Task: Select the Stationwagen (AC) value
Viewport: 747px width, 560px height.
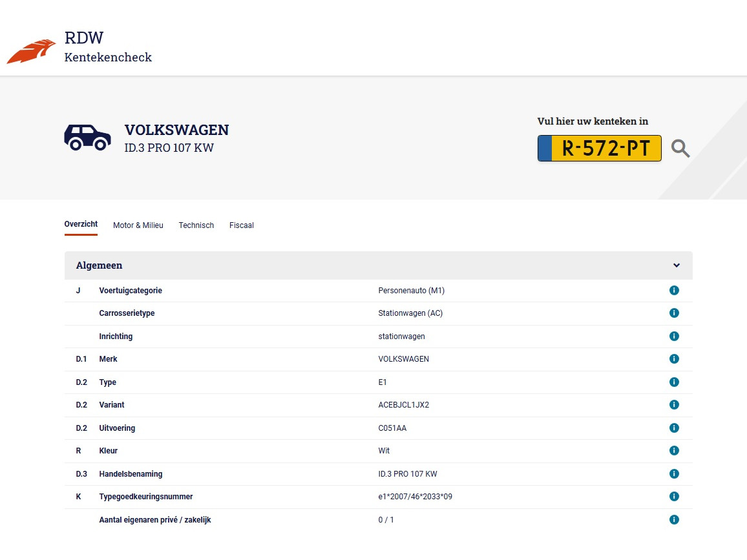Action: tap(410, 313)
